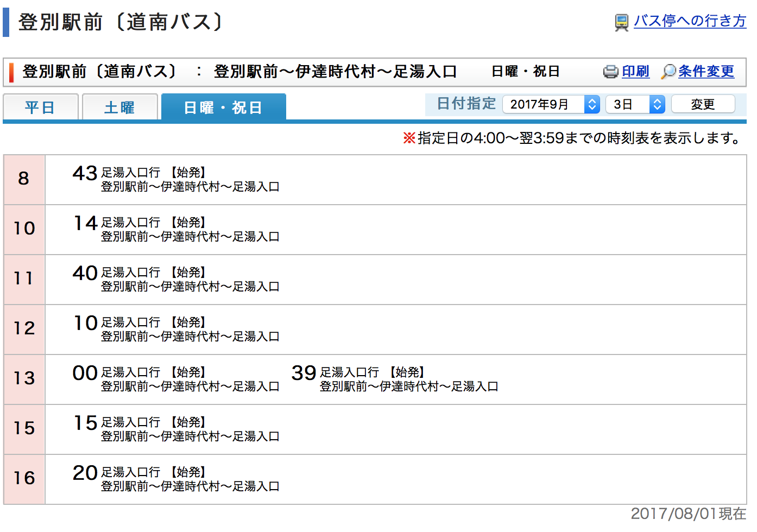
Task: Select the 12:10 departure minute 10
Action: (85, 323)
